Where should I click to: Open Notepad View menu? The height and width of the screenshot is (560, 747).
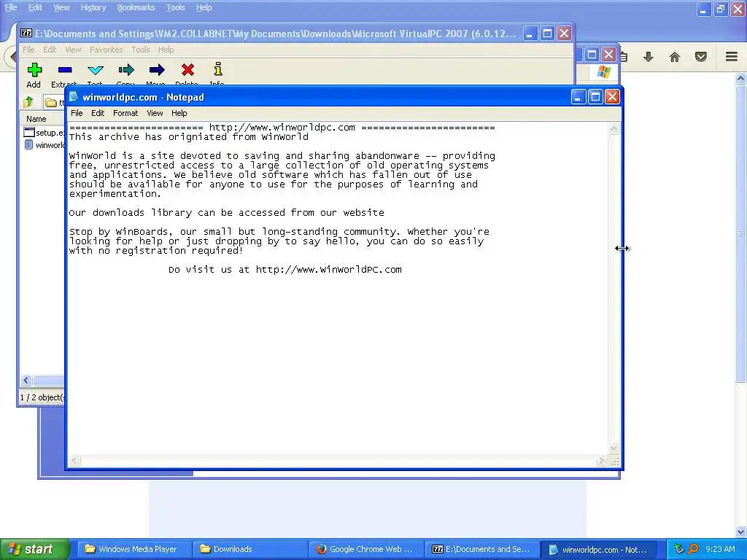click(155, 113)
